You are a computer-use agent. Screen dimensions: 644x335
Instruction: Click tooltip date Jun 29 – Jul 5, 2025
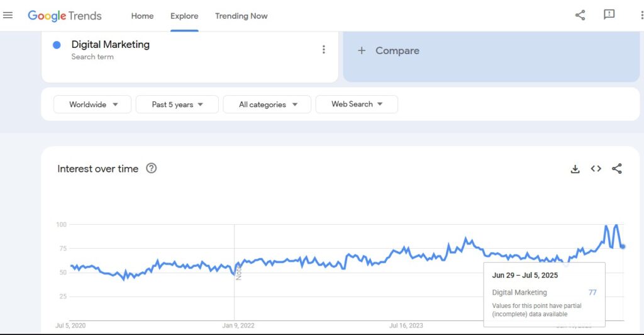click(525, 275)
